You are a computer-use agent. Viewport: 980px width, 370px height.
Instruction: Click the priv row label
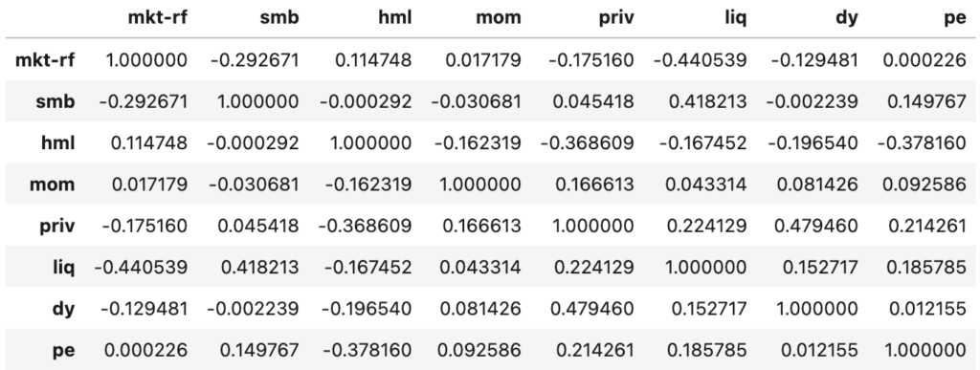click(56, 226)
